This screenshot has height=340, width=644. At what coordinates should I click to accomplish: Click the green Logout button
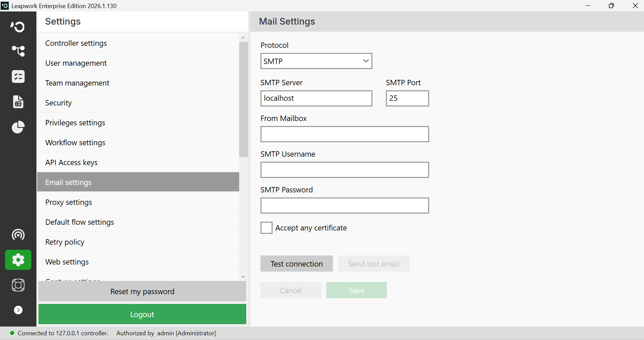pyautogui.click(x=142, y=314)
